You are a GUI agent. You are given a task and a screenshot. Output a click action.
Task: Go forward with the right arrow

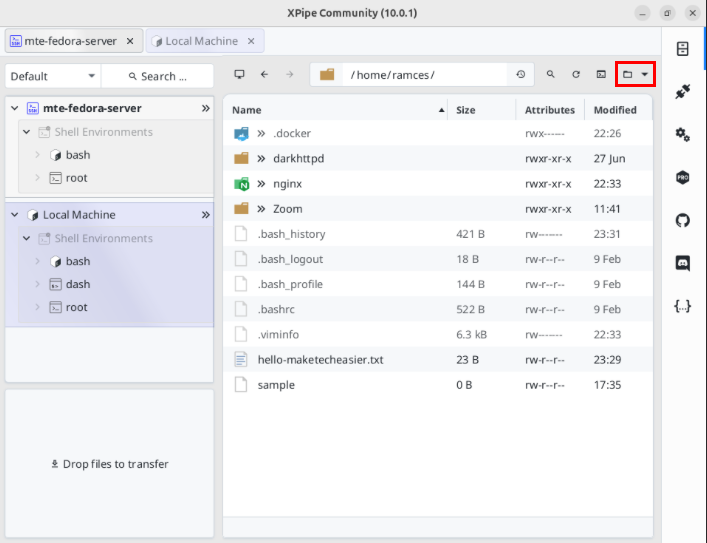click(x=289, y=74)
